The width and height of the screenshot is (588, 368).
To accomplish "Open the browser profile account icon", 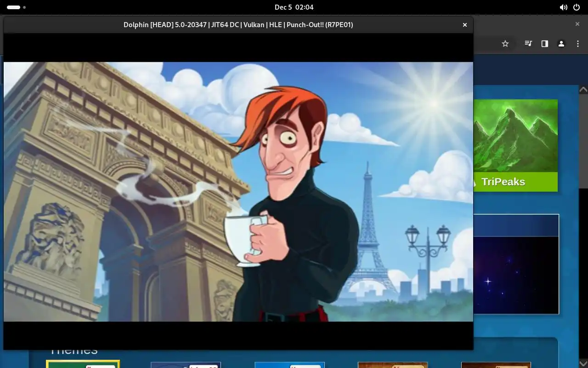I will pyautogui.click(x=561, y=44).
